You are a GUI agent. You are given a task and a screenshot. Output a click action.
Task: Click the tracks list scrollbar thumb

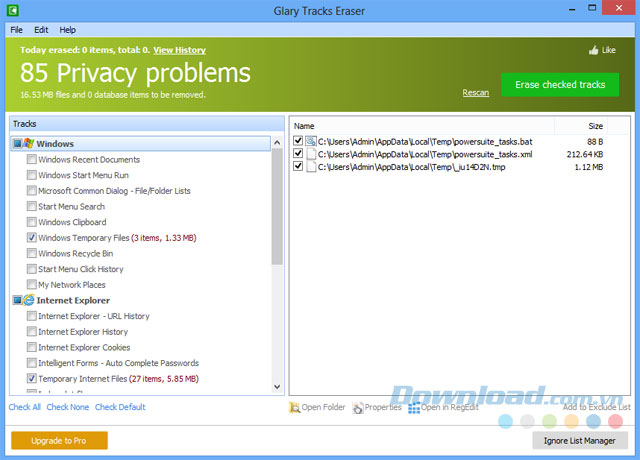(x=277, y=206)
